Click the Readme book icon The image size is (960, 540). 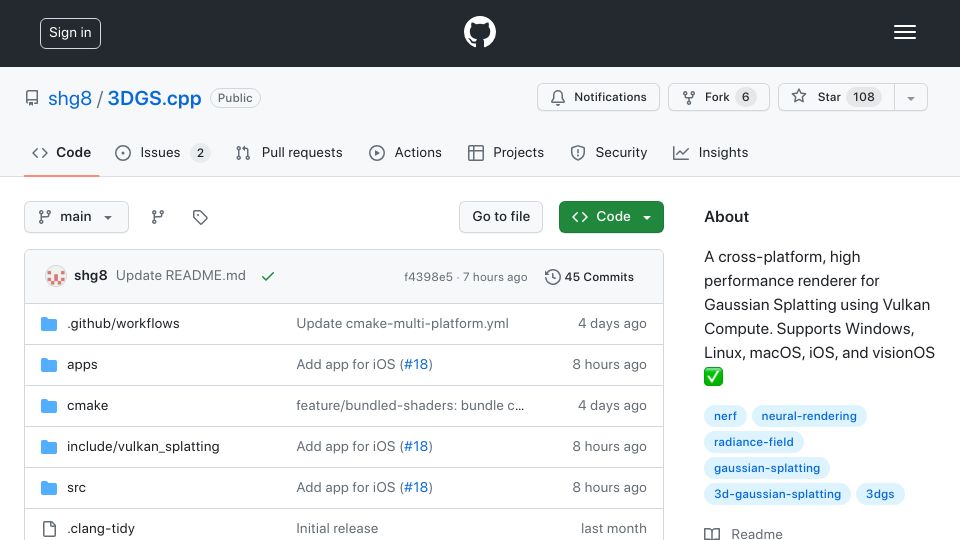coord(712,534)
